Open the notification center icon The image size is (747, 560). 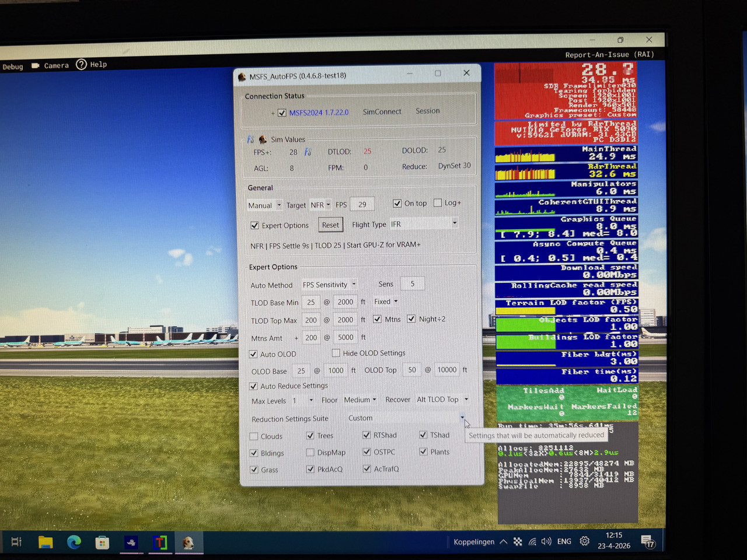point(648,542)
